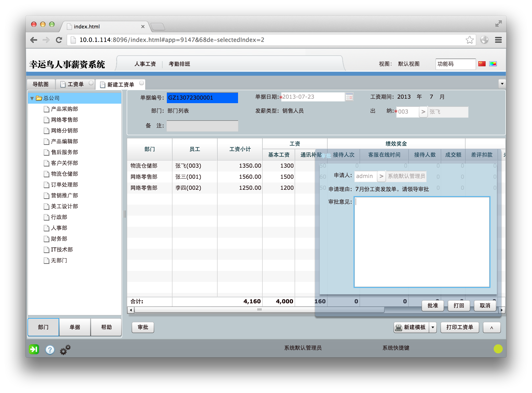Collapse the 总公司 tree node
This screenshot has width=532, height=393.
[x=32, y=98]
